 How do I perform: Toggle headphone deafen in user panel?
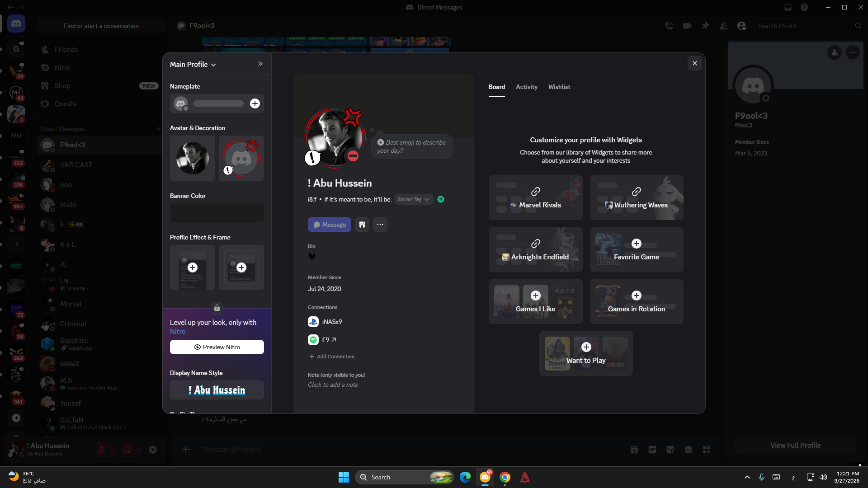pos(127,450)
